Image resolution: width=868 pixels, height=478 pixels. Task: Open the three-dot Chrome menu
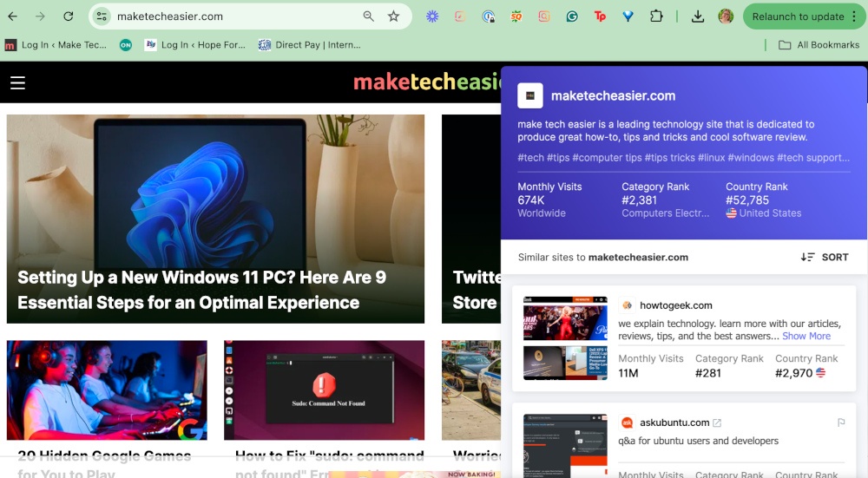click(854, 16)
